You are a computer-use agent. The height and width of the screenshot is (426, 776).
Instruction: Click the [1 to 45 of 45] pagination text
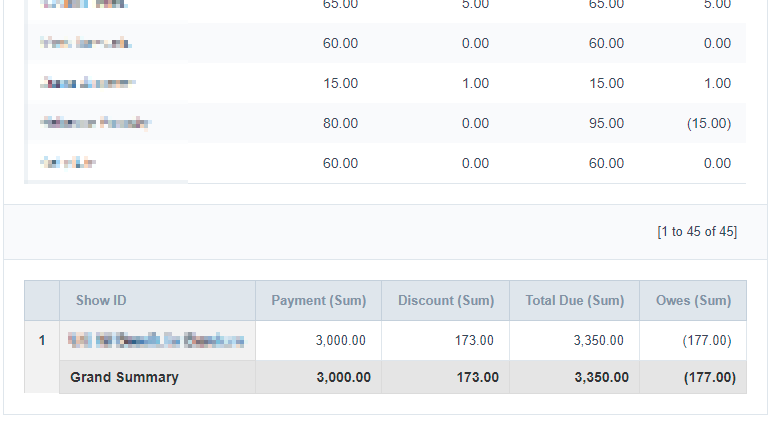[x=697, y=232]
